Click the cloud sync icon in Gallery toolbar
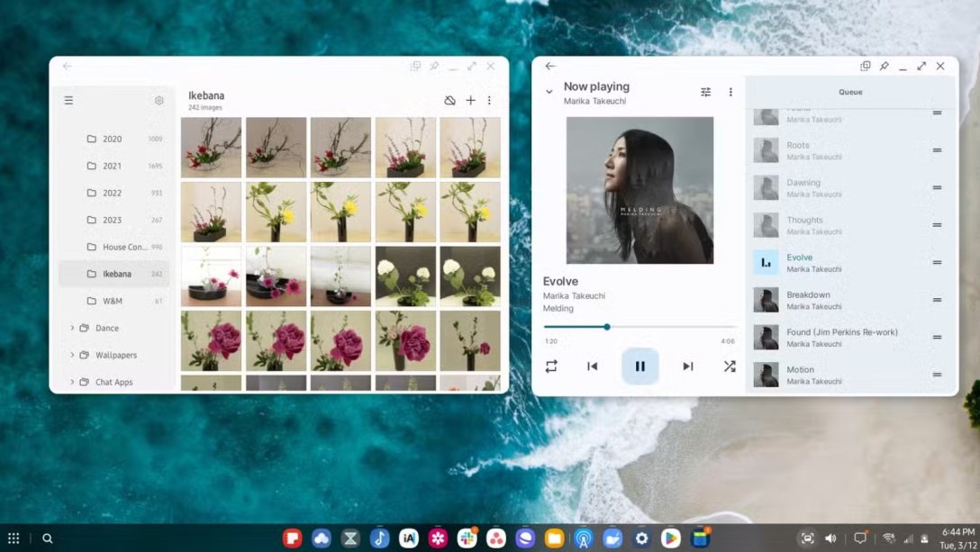 pyautogui.click(x=450, y=100)
